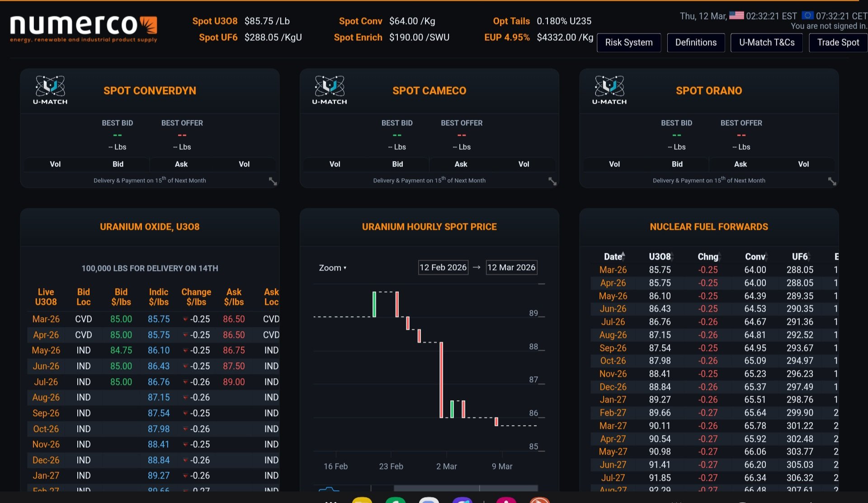868x503 pixels.
Task: Sort forwards table by U3O8 column
Action: coord(660,256)
